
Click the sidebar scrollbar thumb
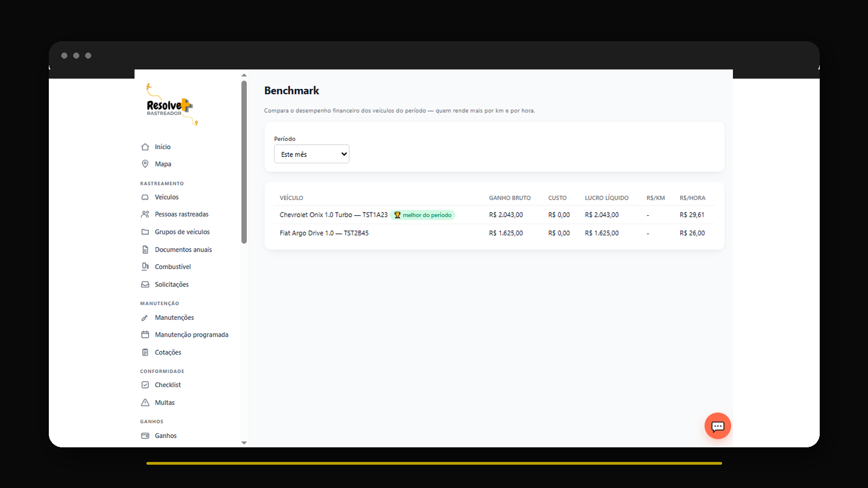[244, 162]
